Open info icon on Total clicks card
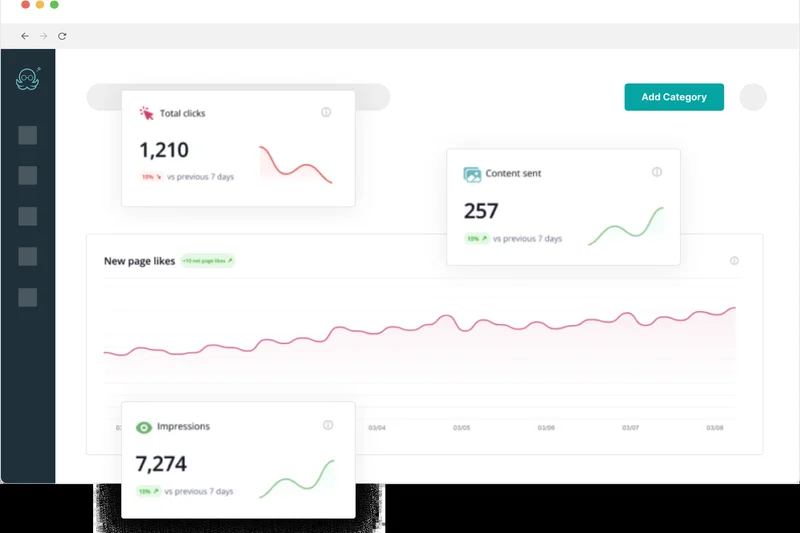 coord(326,113)
